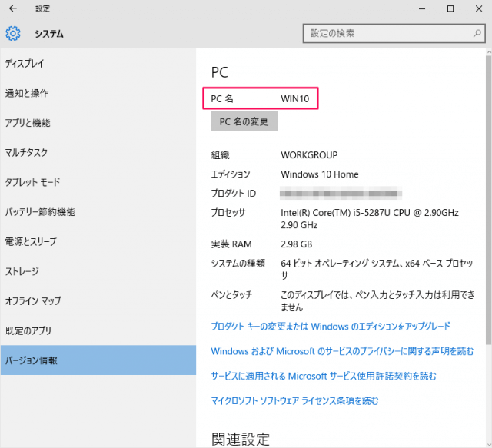The height and width of the screenshot is (448, 492).
Task: Click the Intel(R) Core(TM) i5-5287U processor text
Action: (370, 219)
